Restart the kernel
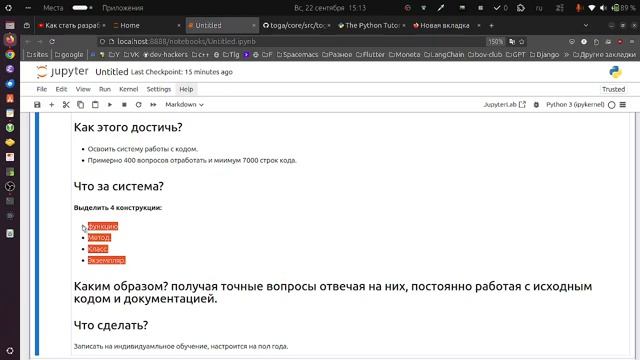 [x=138, y=105]
